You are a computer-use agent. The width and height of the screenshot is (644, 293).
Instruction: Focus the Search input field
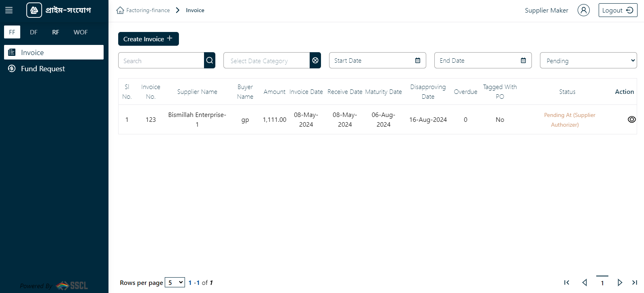click(161, 60)
